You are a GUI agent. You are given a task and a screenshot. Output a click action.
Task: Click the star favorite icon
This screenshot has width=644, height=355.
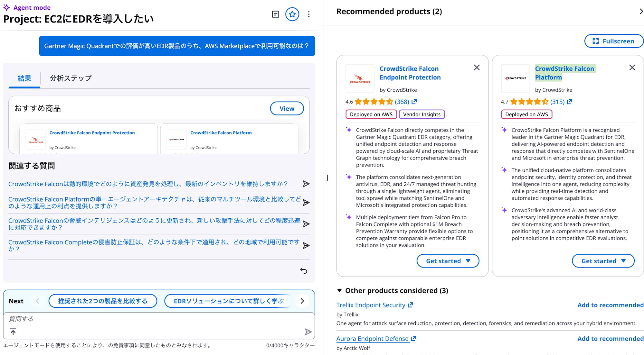(x=292, y=14)
